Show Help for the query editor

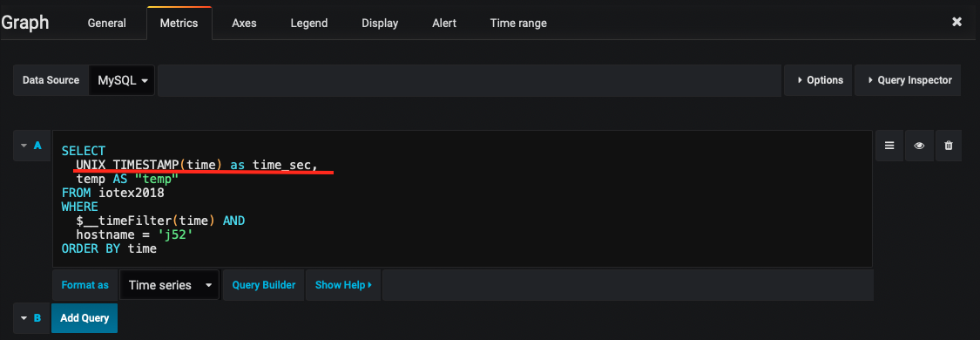343,285
